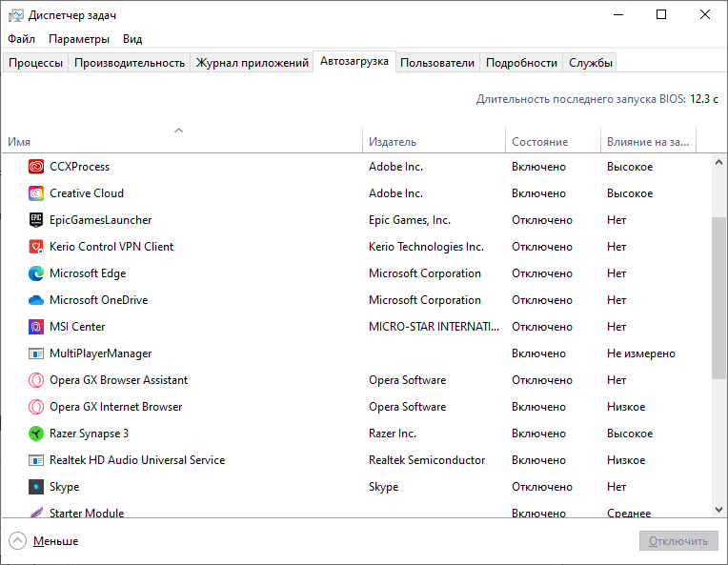728x565 pixels.
Task: Click the Realtek Semiconductor publisher cell
Action: tap(427, 460)
